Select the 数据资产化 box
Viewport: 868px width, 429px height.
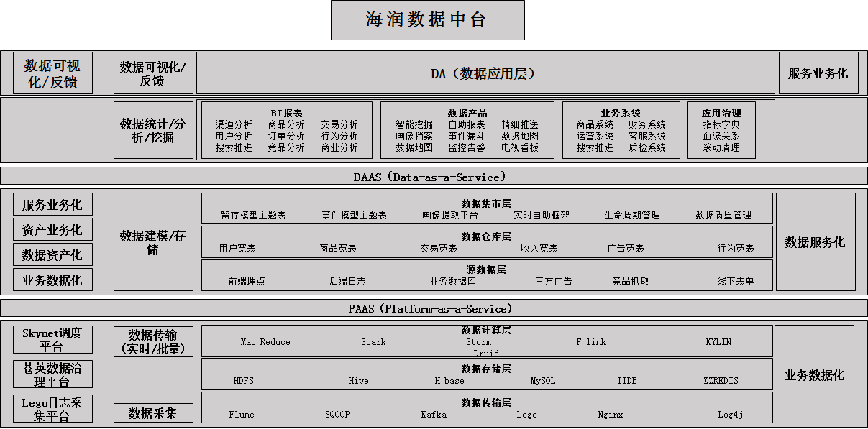[x=52, y=255]
